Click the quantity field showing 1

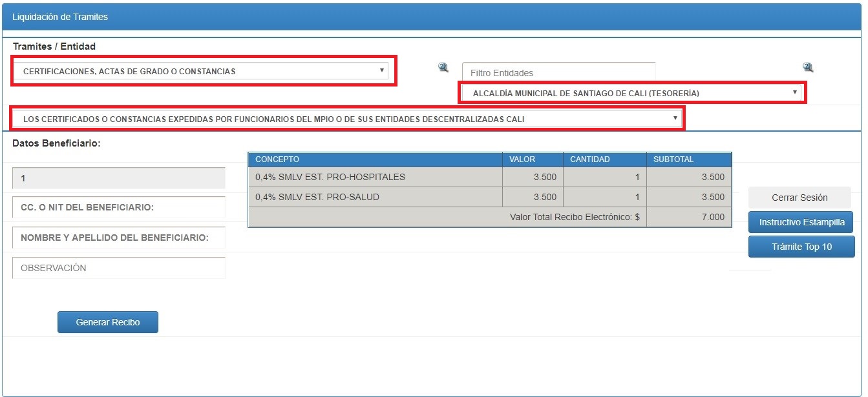pyautogui.click(x=119, y=178)
